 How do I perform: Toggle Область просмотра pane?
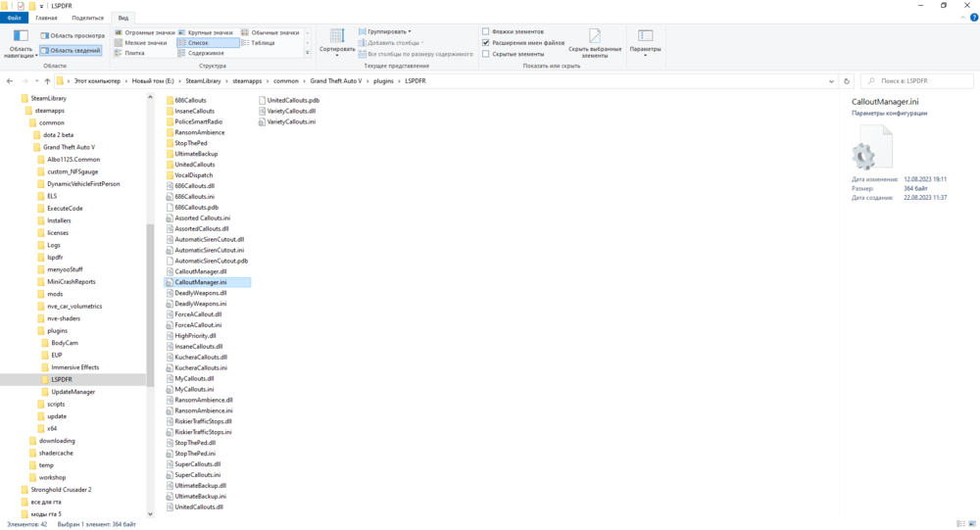tap(73, 35)
